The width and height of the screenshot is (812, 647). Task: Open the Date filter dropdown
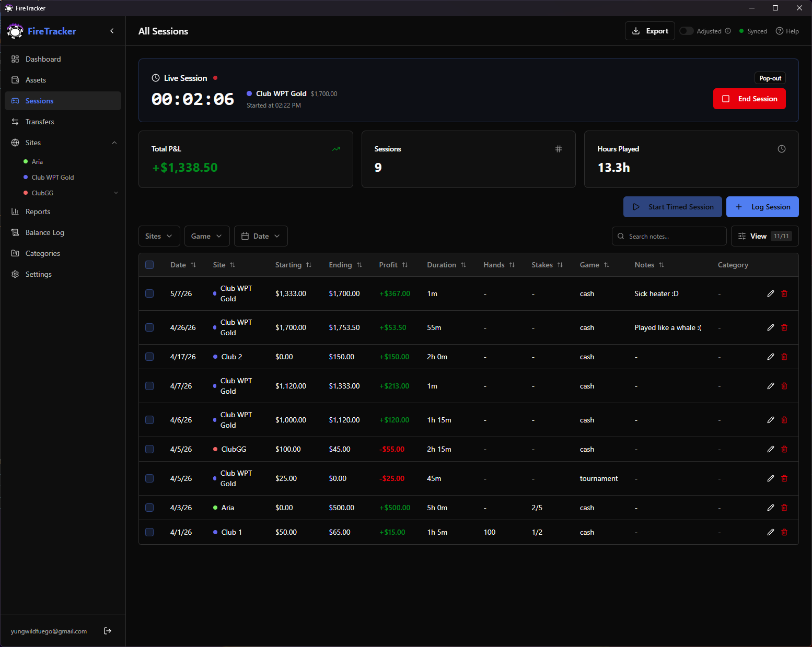pos(261,236)
